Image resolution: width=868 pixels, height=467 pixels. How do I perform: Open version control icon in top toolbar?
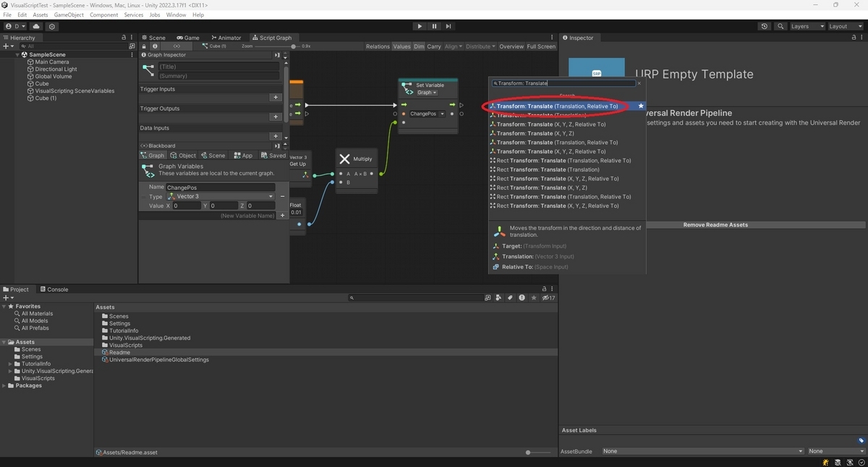51,26
